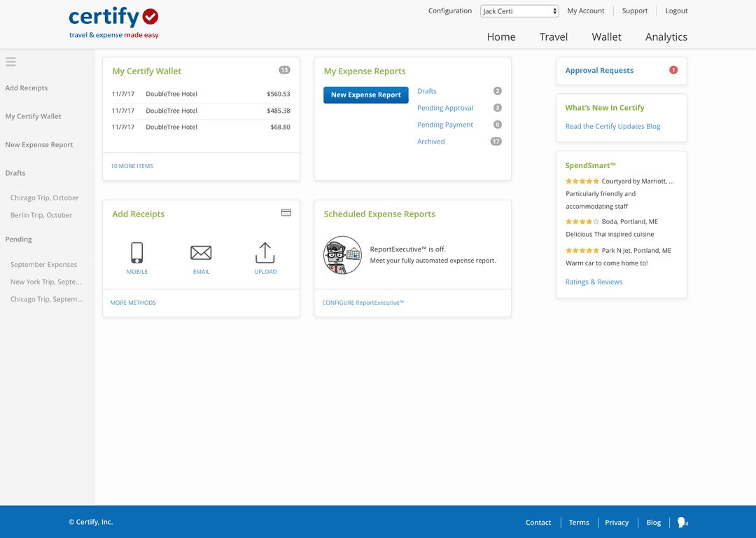Select the DoubleTree Hotel $485.38 wallet row
Image resolution: width=756 pixels, height=538 pixels.
(x=201, y=111)
